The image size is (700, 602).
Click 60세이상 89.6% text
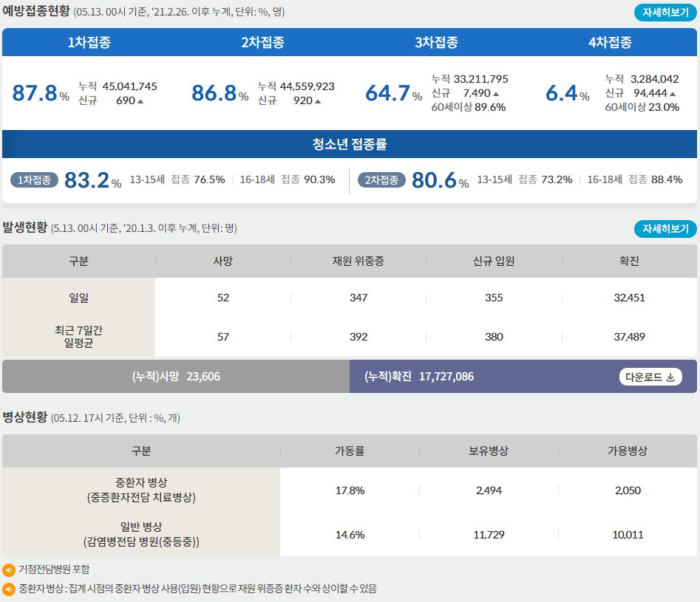coord(469,107)
